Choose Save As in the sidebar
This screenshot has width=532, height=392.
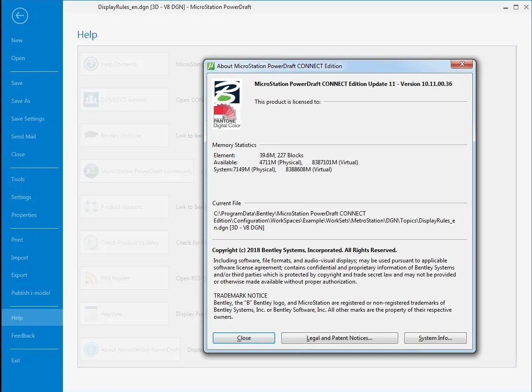tap(21, 101)
